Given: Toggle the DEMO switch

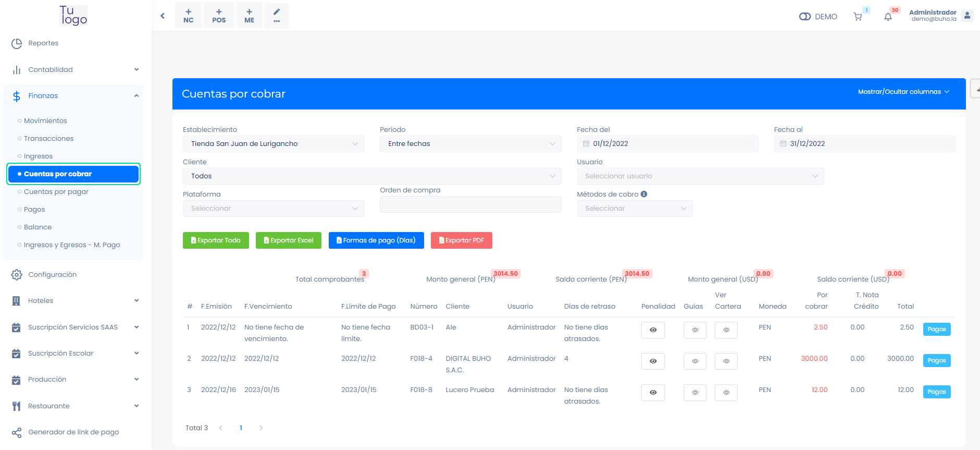Looking at the screenshot, I should (805, 17).
